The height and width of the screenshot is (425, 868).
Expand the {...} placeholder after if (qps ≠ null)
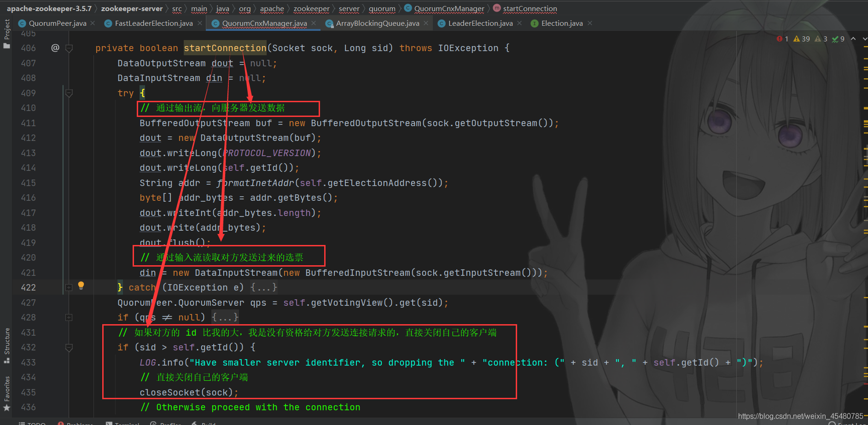coord(225,317)
